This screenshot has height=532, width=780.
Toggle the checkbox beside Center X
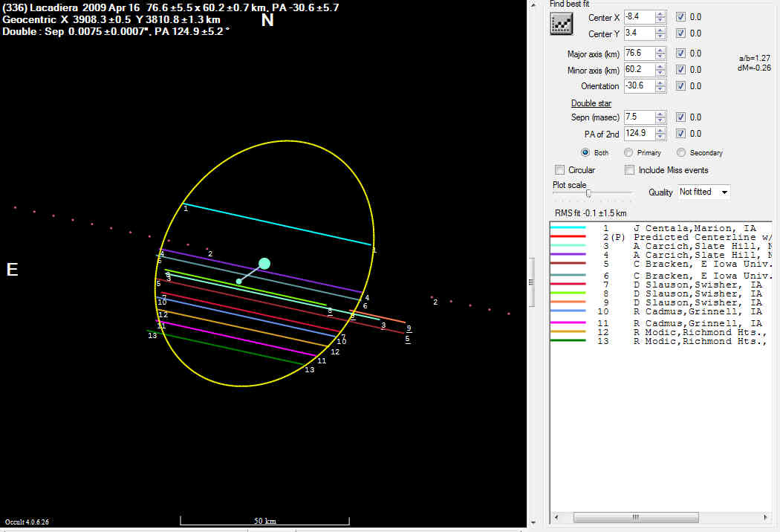680,17
